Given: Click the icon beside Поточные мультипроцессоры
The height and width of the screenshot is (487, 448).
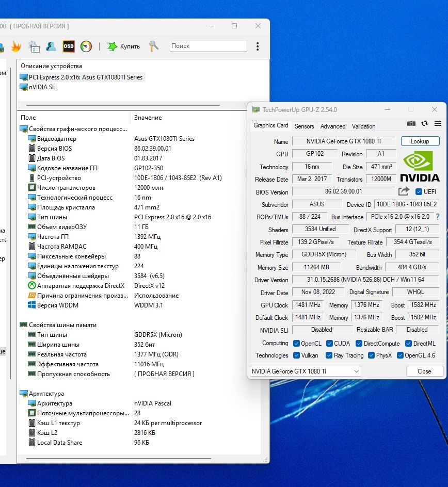Looking at the screenshot, I should (x=31, y=413).
